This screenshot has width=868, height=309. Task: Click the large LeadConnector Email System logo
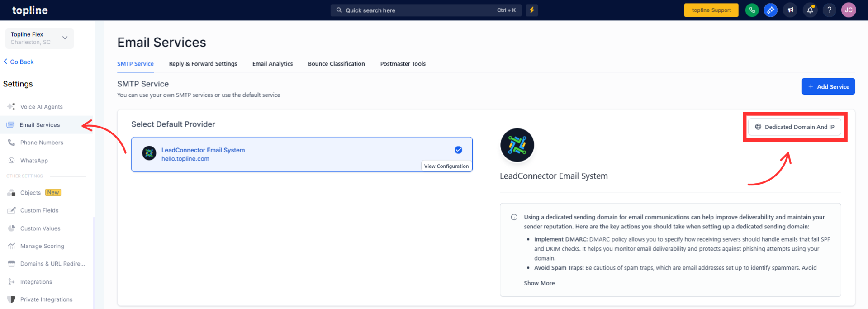(517, 145)
